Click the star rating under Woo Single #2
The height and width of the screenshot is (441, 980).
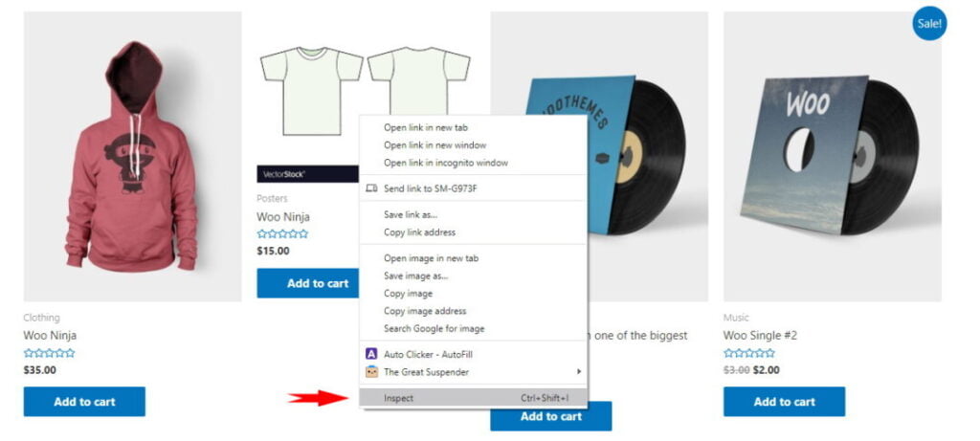point(748,353)
